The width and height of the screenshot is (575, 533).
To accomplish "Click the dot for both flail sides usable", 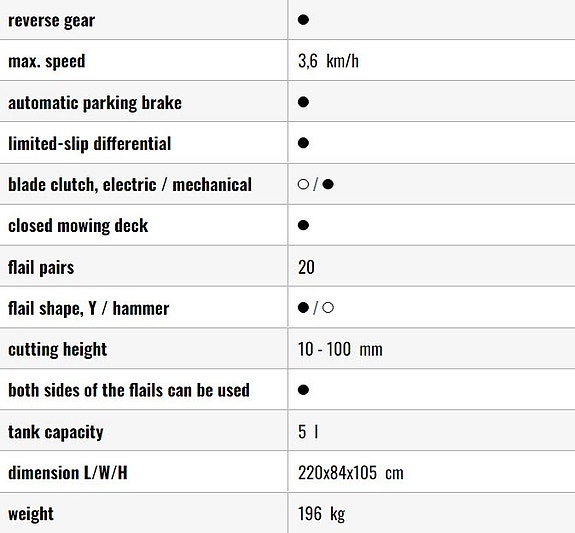I will click(303, 390).
